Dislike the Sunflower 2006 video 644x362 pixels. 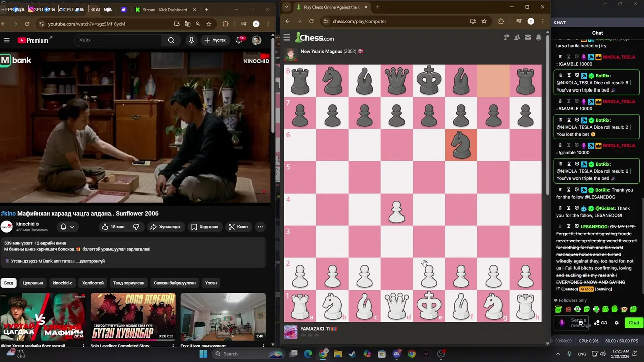136,227
